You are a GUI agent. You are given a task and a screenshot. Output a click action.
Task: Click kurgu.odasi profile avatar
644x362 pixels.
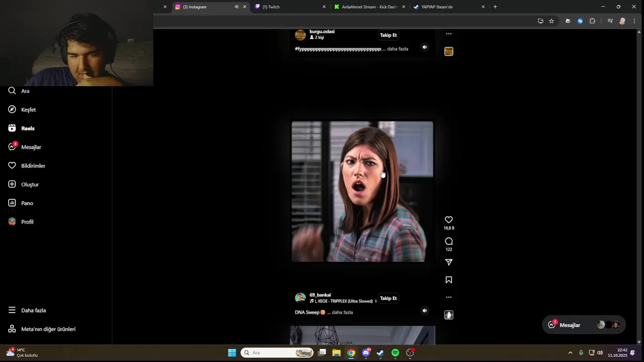click(x=300, y=35)
